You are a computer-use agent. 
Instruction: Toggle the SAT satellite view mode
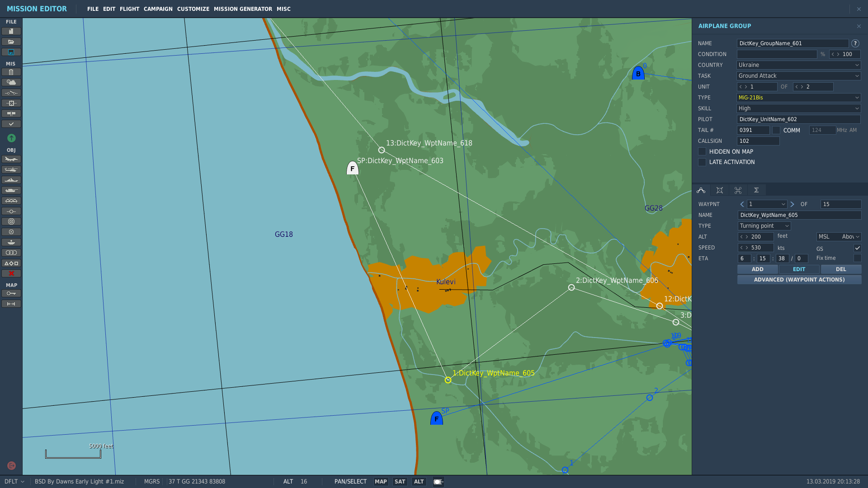pos(400,482)
